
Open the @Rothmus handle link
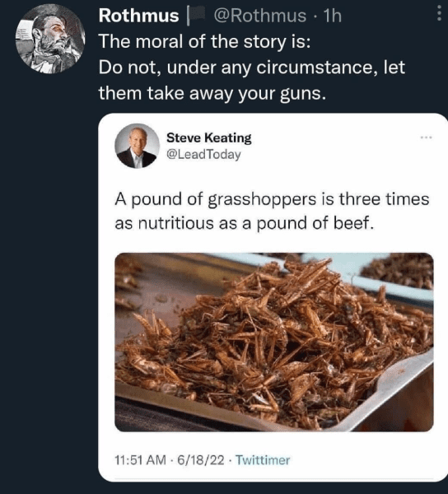click(260, 16)
